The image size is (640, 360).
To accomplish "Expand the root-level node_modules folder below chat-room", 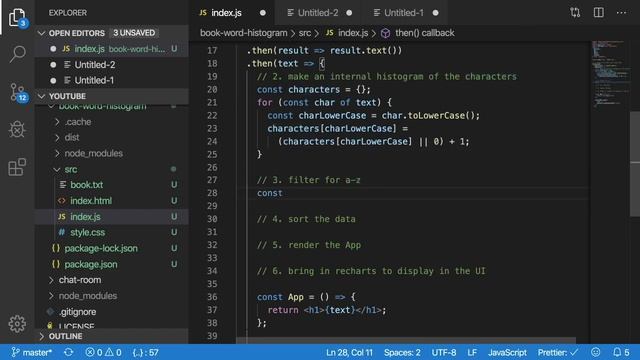I will [x=111, y=296].
